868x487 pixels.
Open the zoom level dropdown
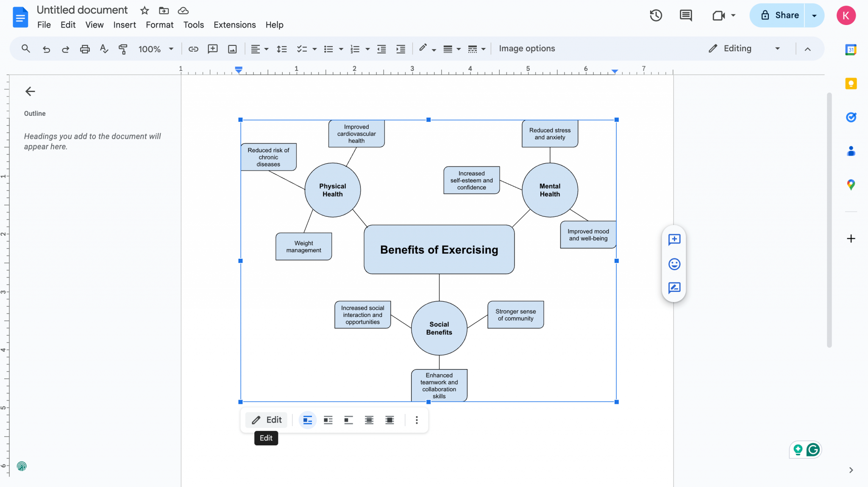click(x=156, y=49)
